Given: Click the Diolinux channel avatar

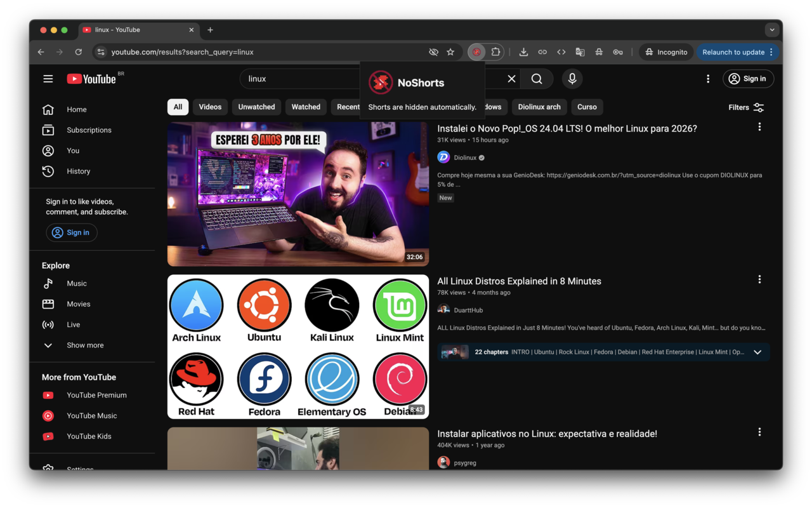Looking at the screenshot, I should click(443, 157).
